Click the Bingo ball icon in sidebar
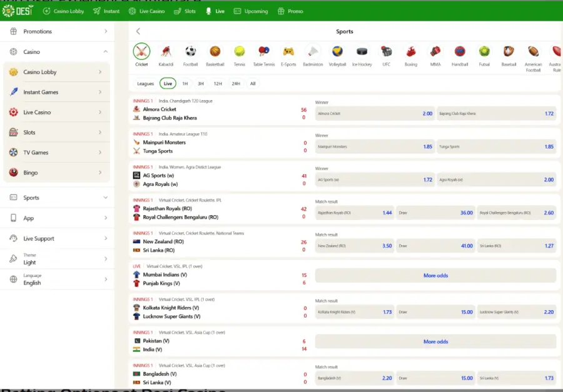This screenshot has height=392, width=563. (13, 173)
